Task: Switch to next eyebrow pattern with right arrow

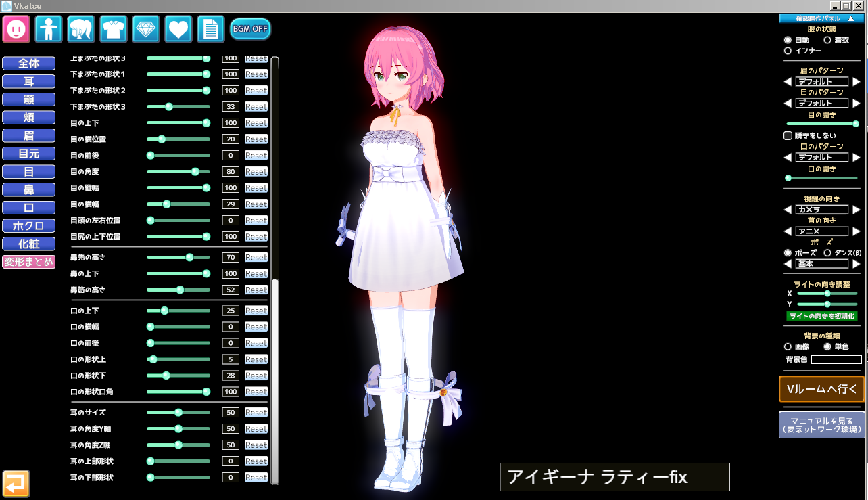Action: pos(857,82)
